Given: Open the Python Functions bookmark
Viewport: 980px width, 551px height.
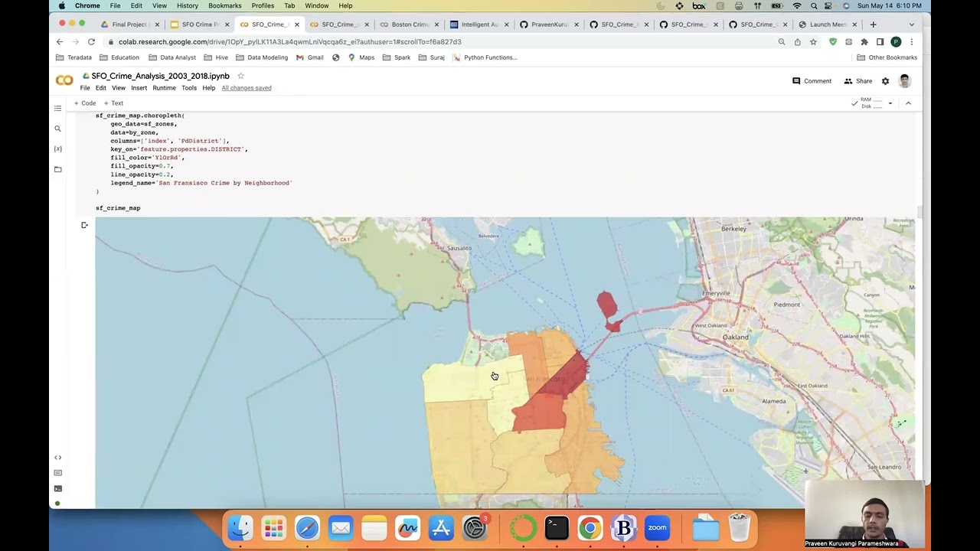Looking at the screenshot, I should pyautogui.click(x=485, y=57).
